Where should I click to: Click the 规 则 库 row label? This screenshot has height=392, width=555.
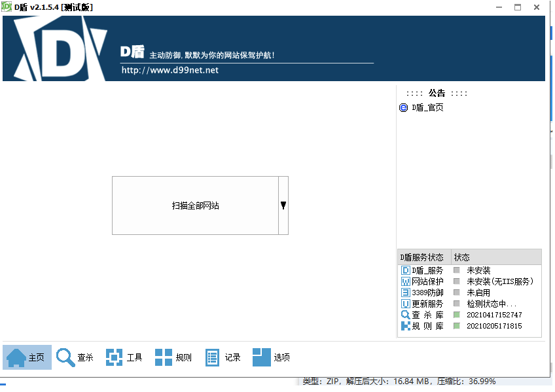428,327
